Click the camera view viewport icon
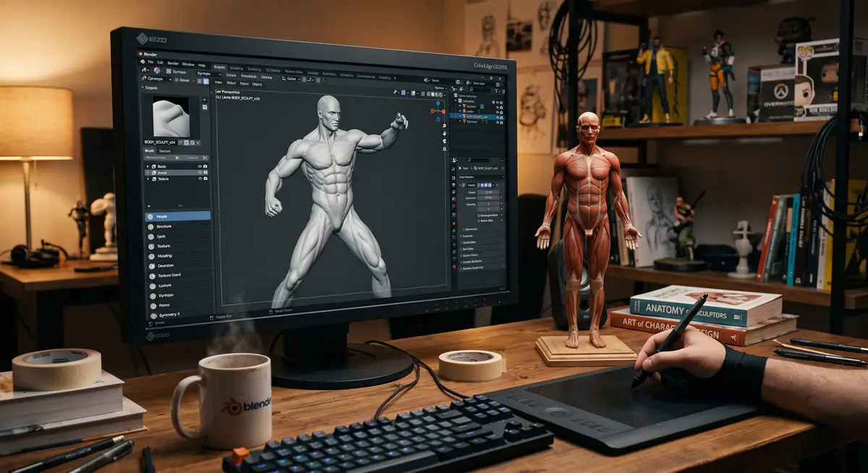The image size is (868, 473). click(x=444, y=141)
